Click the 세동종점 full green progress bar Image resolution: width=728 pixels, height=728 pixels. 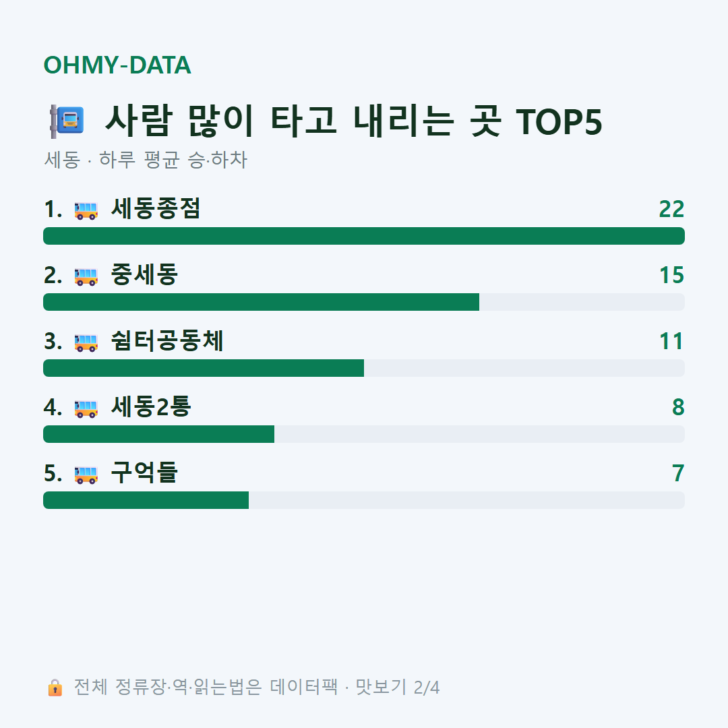(364, 236)
